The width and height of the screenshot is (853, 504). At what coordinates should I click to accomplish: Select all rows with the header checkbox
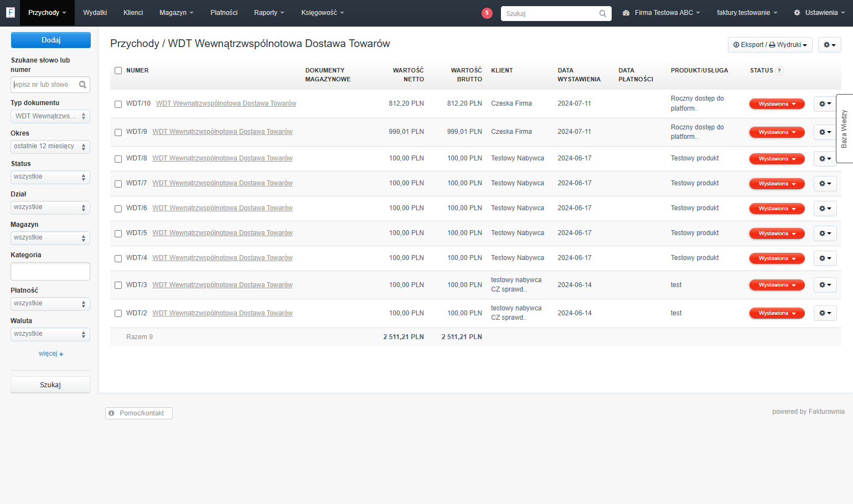[x=118, y=70]
